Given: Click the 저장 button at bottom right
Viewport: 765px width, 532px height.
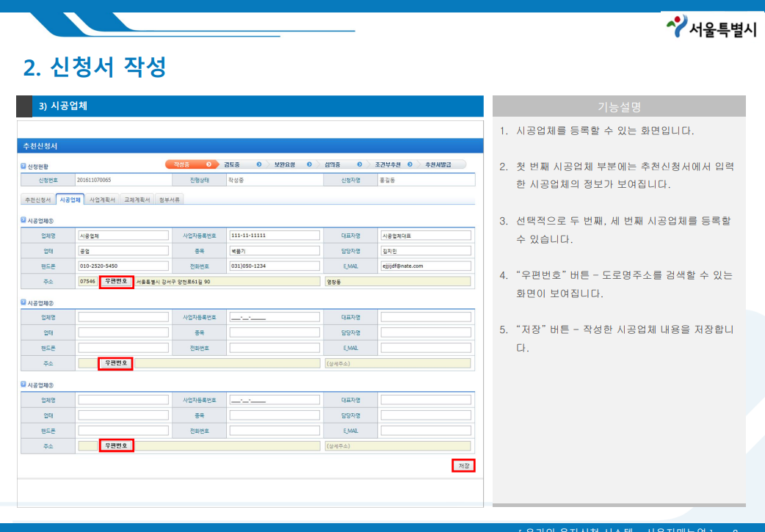Looking at the screenshot, I should tap(463, 465).
